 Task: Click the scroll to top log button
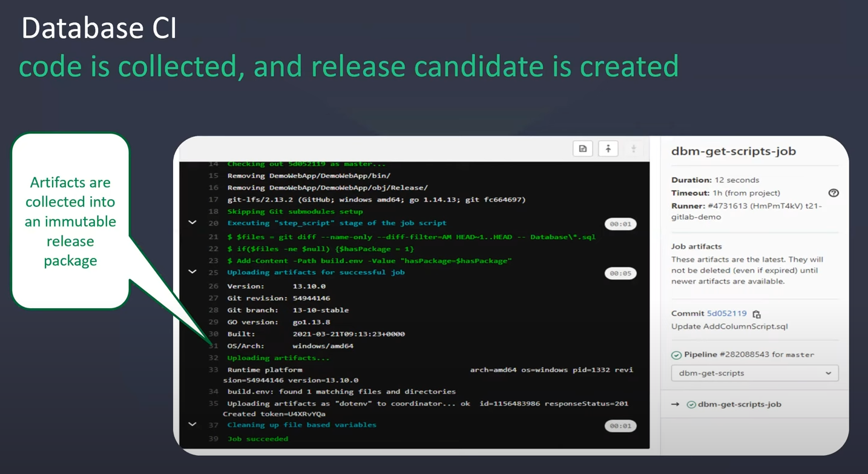(x=608, y=149)
